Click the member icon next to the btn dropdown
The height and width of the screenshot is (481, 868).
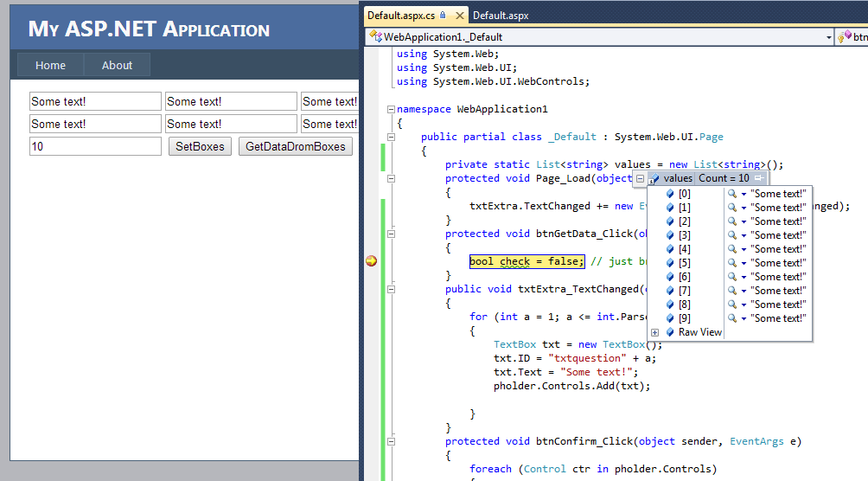point(845,36)
